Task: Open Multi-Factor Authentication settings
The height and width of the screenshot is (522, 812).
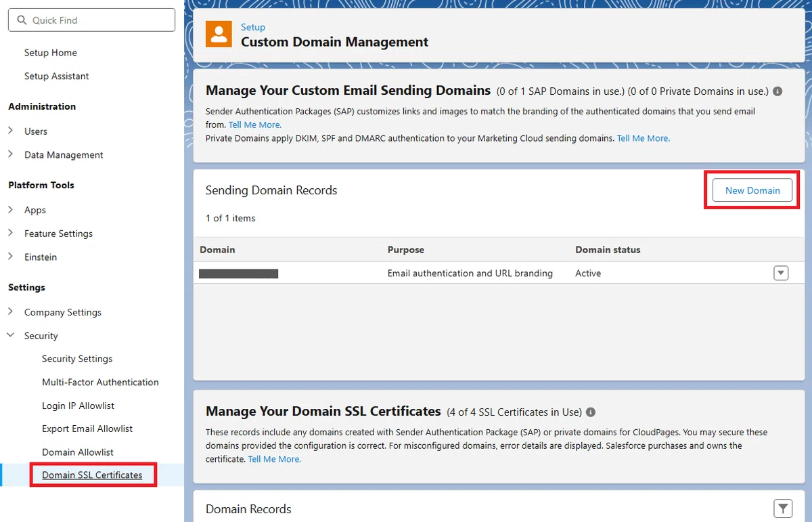Action: coord(100,383)
